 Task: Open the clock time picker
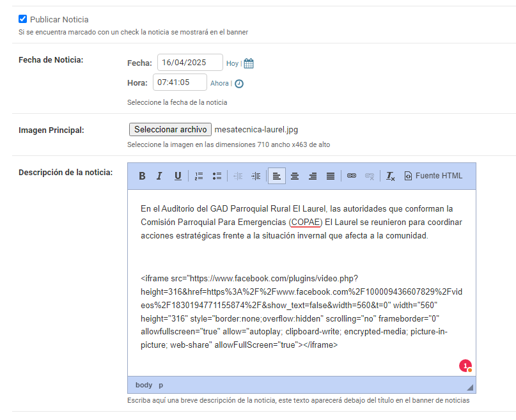239,84
